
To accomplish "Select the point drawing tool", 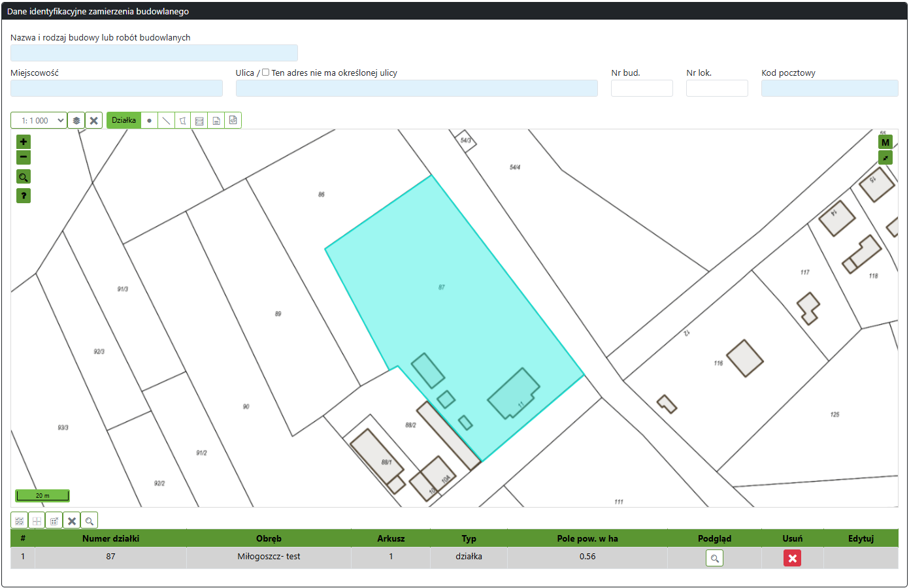I will (150, 120).
